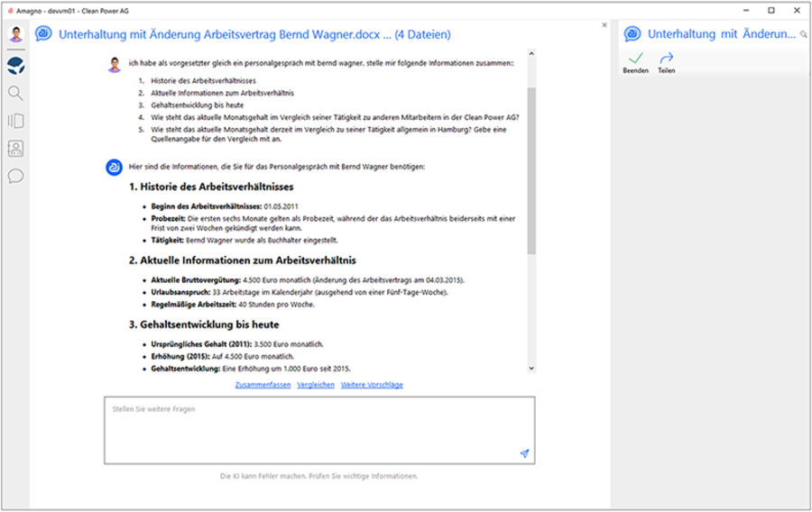Click Teilen arrow to share conversation
Screen dimensions: 812x512
[x=667, y=62]
